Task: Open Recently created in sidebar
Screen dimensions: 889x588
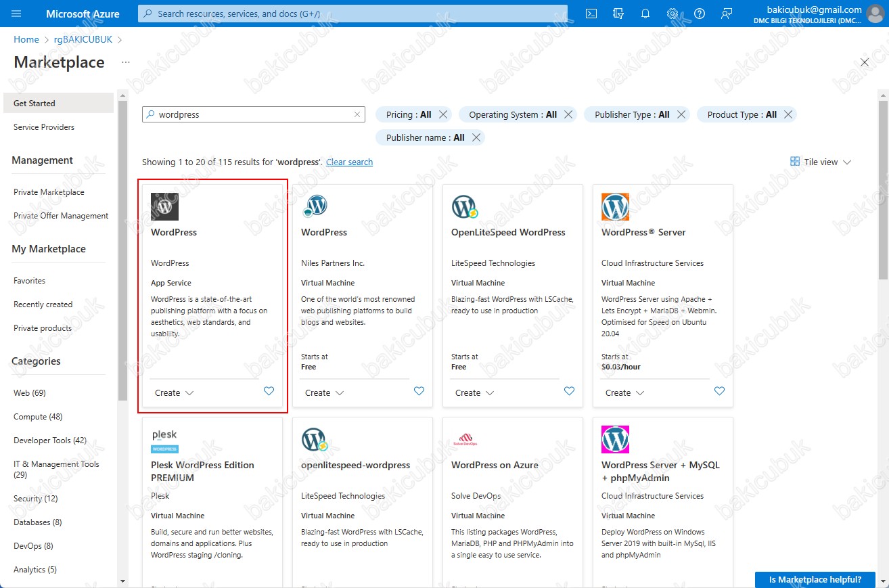Action: 43,304
